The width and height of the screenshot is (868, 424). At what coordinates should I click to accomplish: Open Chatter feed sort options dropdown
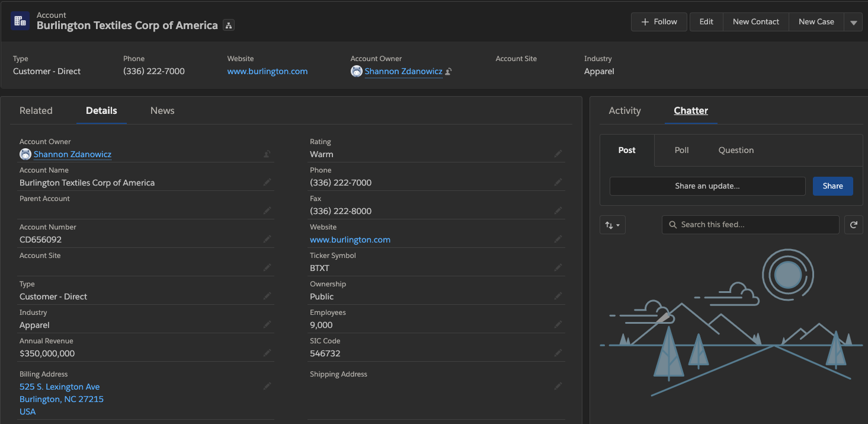(x=613, y=225)
